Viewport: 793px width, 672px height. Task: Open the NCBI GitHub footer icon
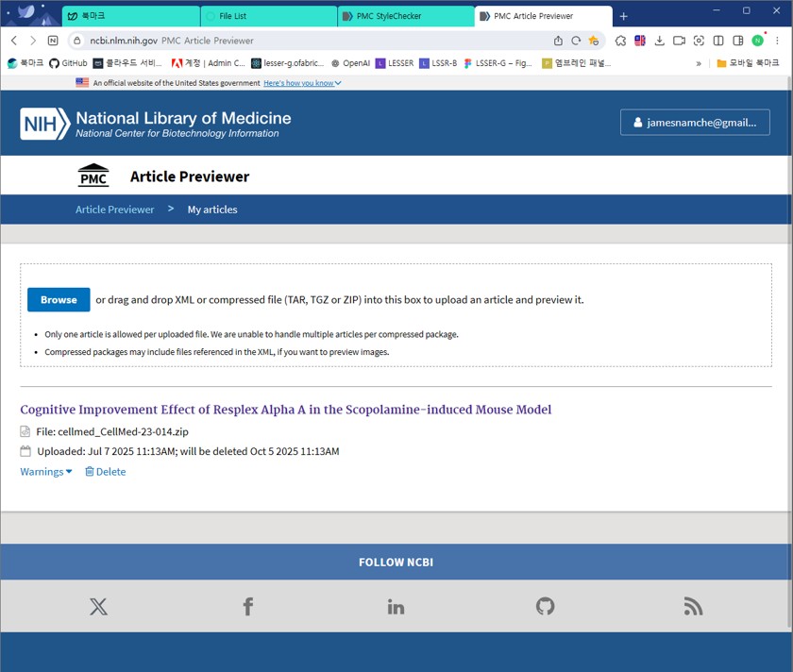(x=545, y=606)
